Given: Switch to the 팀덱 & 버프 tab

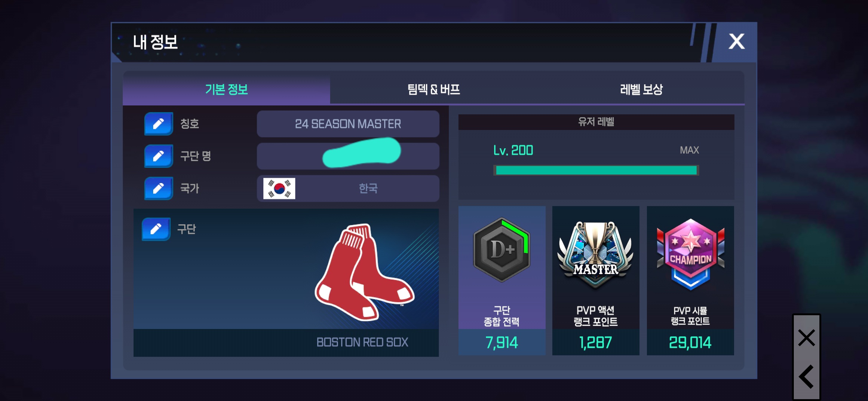Looking at the screenshot, I should (434, 89).
